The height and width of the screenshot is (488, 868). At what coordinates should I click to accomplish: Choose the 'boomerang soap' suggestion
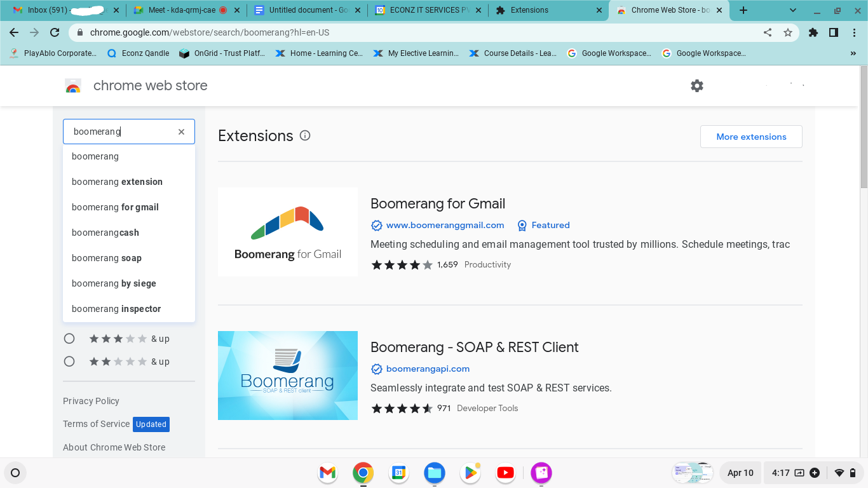[129, 258]
